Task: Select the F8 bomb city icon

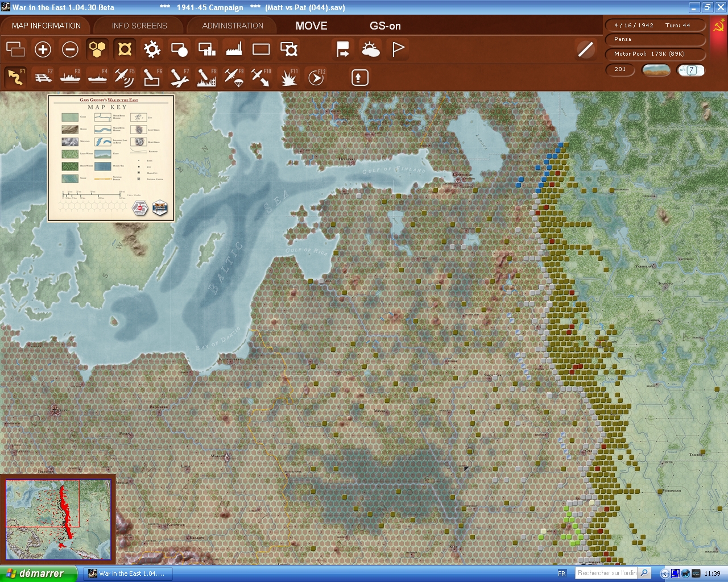Action: click(206, 77)
